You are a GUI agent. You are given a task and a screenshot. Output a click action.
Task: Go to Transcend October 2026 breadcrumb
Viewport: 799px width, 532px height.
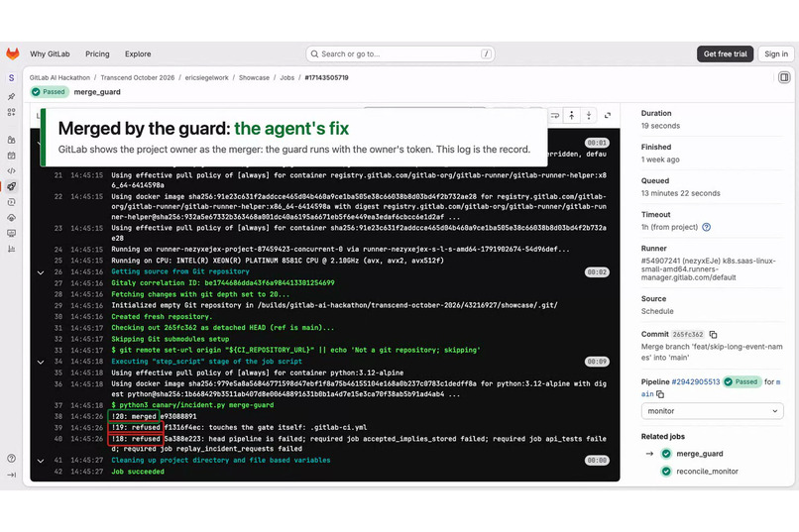(x=137, y=78)
